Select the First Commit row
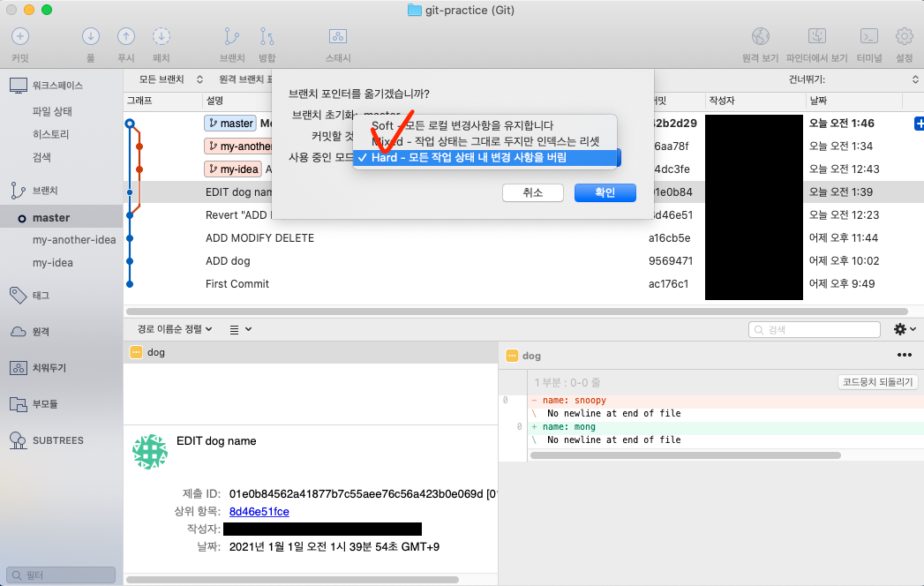The height and width of the screenshot is (586, 924). [x=523, y=284]
